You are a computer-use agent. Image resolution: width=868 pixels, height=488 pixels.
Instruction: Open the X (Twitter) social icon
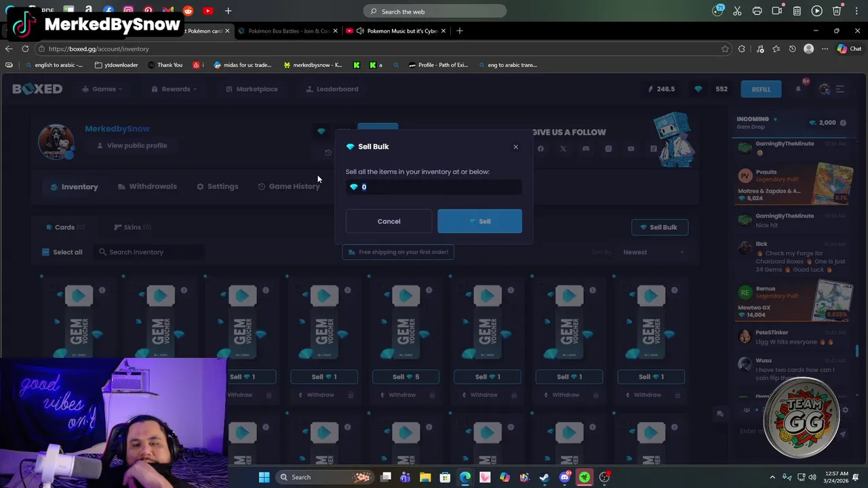click(563, 149)
